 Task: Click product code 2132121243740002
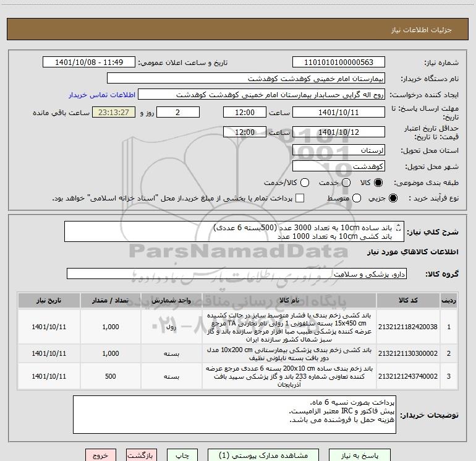[x=408, y=376]
